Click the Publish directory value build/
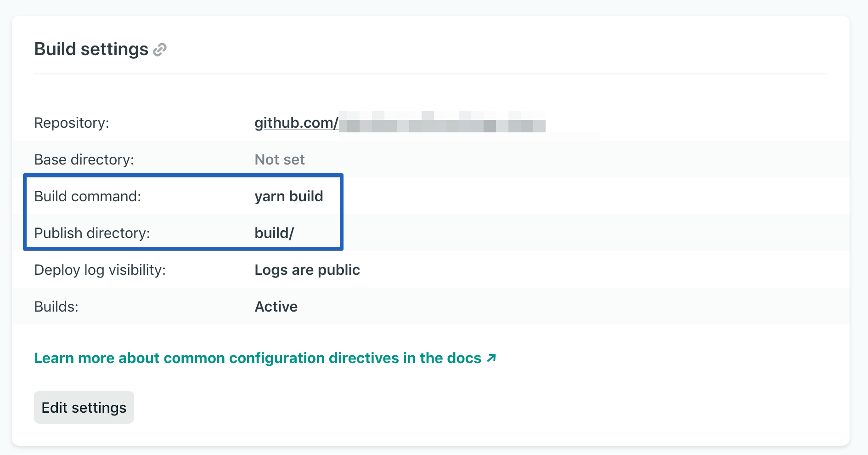Viewport: 868px width, 455px height. pos(274,233)
